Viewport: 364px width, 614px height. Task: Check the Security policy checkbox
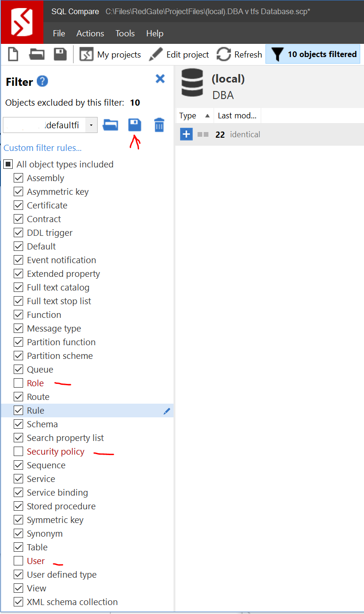point(18,452)
